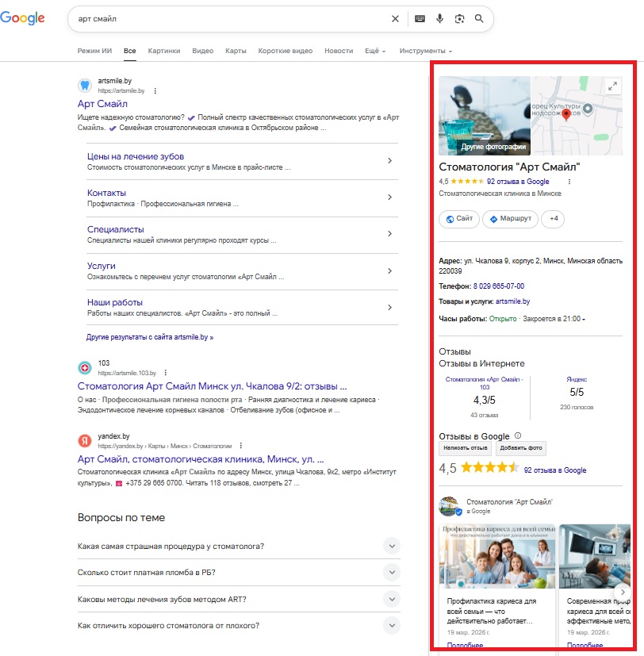Open the on-screen keyboard icon
This screenshot has width=644, height=656.
pos(420,19)
